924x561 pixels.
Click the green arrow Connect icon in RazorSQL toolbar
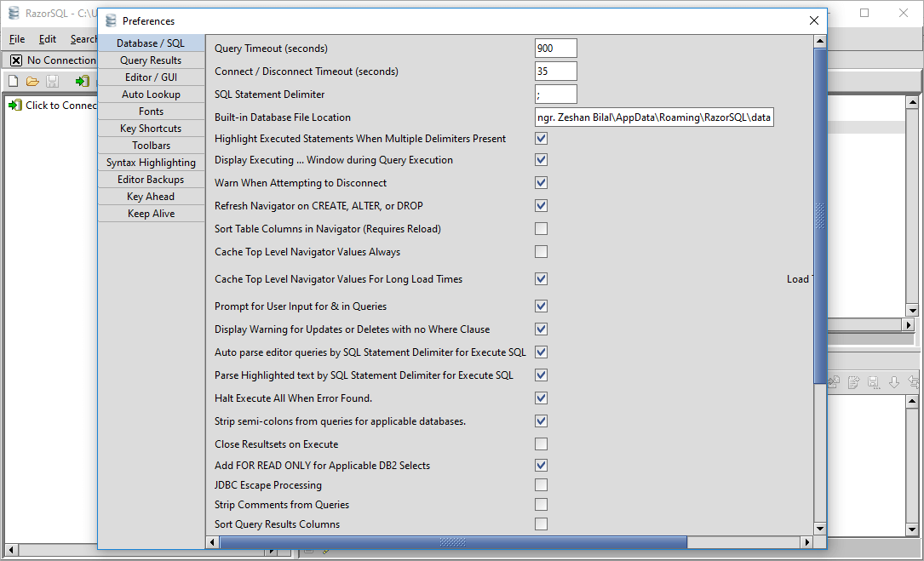[82, 81]
